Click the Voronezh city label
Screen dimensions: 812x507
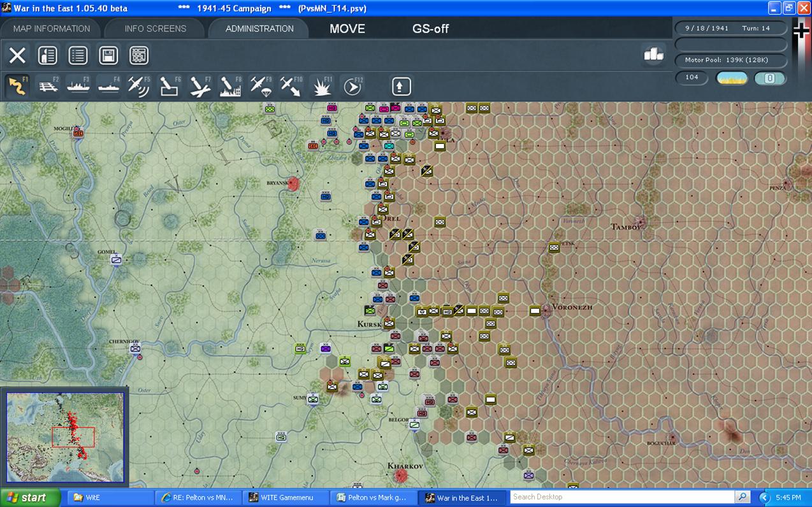[572, 307]
